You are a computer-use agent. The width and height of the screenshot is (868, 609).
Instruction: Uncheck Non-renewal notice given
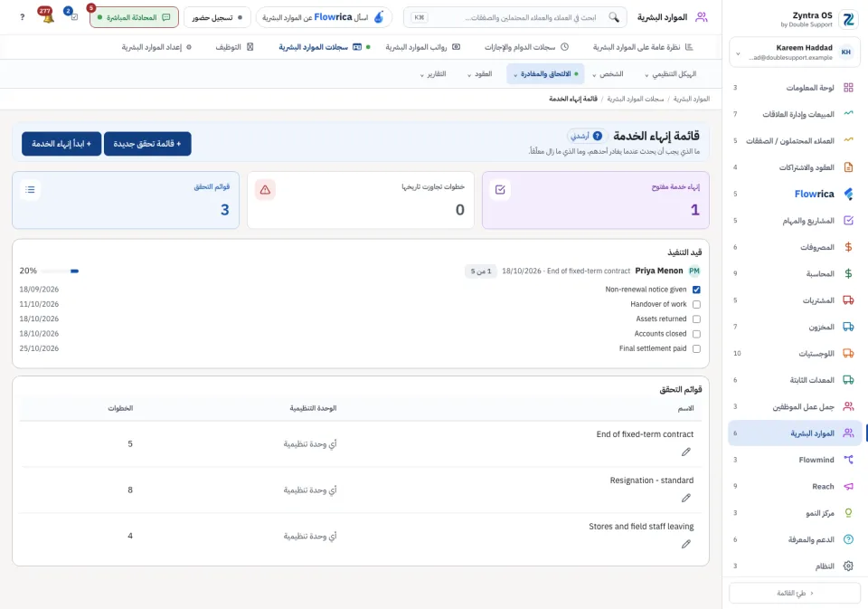click(696, 290)
